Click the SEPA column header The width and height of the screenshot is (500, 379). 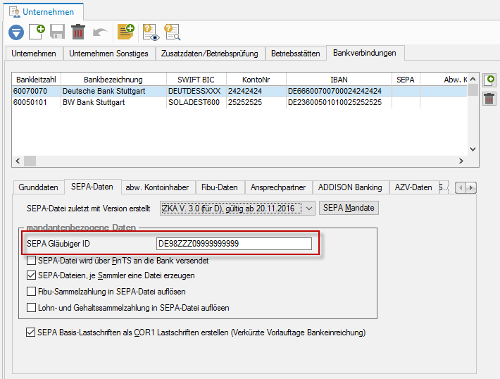[405, 80]
